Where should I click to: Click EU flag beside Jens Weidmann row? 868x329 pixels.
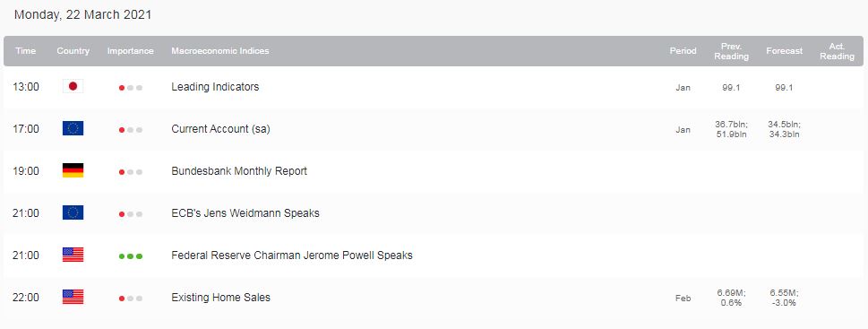coord(73,212)
